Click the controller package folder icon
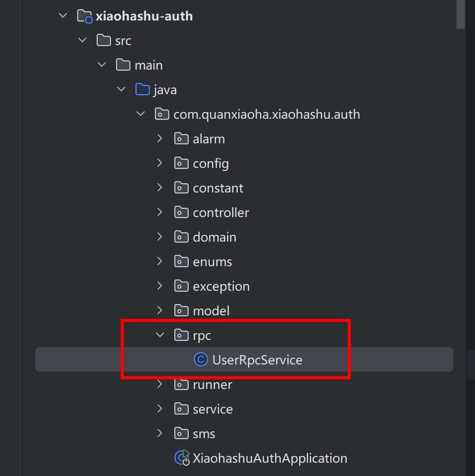This screenshot has height=476, width=475. click(182, 212)
